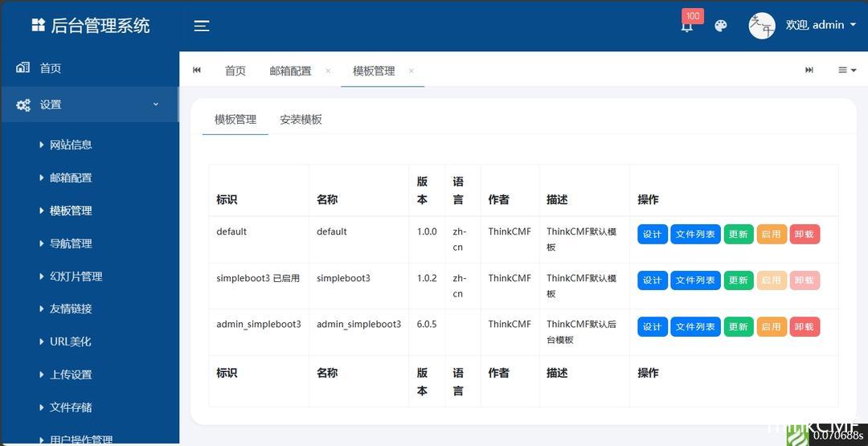Open URL美化 in the sidebar

(70, 342)
